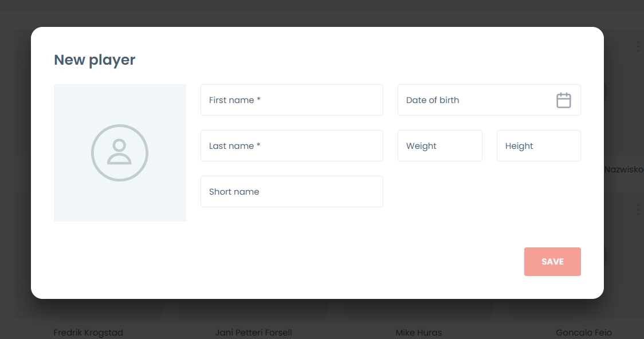Focus the First name field
Screen dimensions: 644x339
click(292, 100)
